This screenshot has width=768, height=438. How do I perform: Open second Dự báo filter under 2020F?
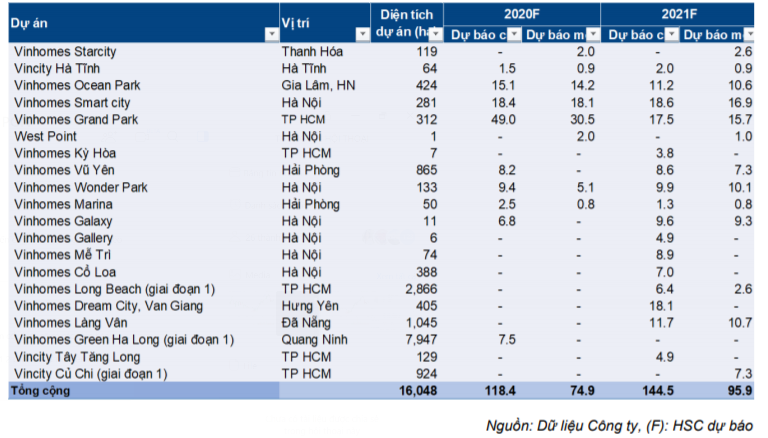[593, 35]
